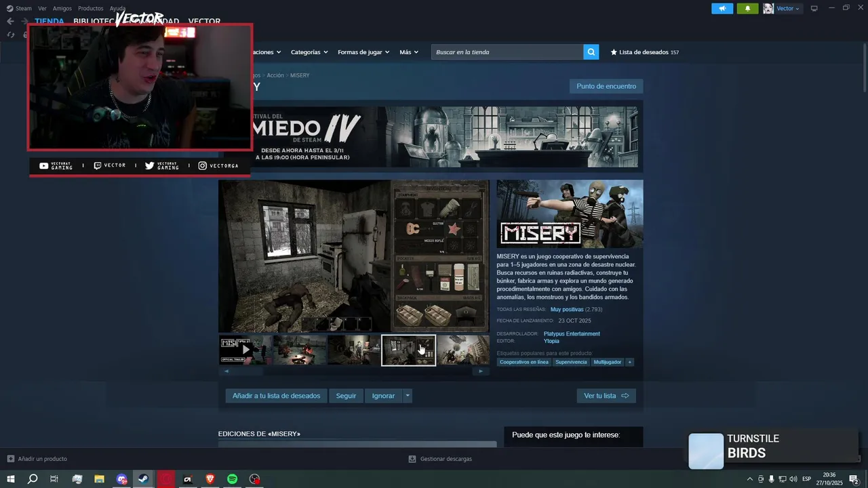The width and height of the screenshot is (868, 488).
Task: Click the Steam taskbar icon
Action: (143, 479)
